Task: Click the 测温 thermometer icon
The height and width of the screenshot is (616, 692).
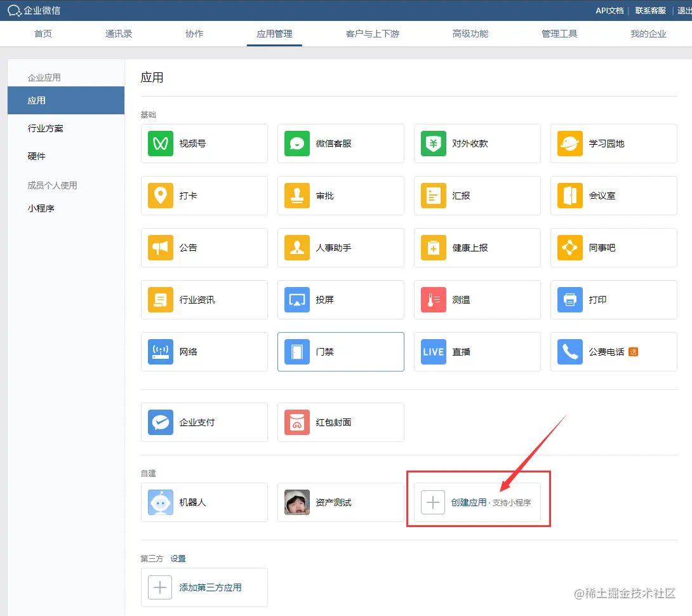Action: click(434, 300)
